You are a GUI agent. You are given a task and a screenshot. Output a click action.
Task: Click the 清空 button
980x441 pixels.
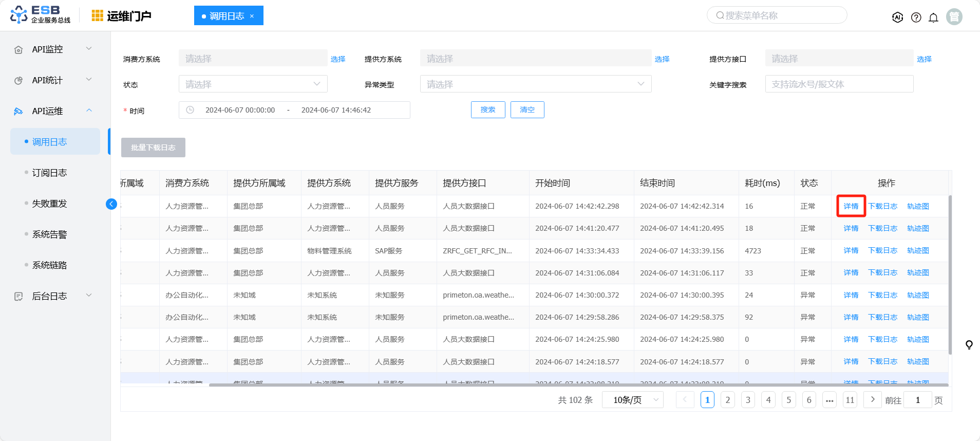(527, 109)
